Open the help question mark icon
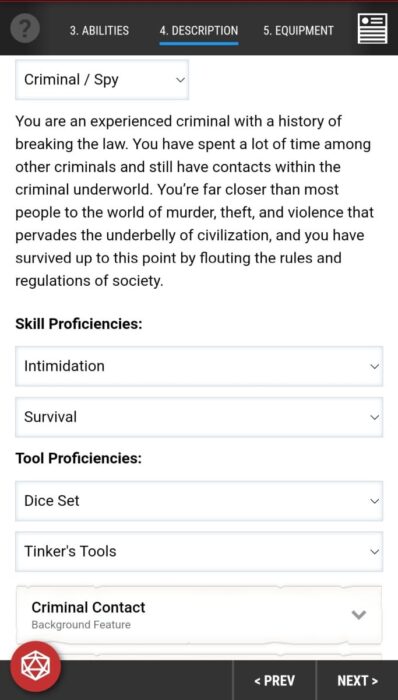Viewport: 398px width, 700px height. [x=25, y=29]
